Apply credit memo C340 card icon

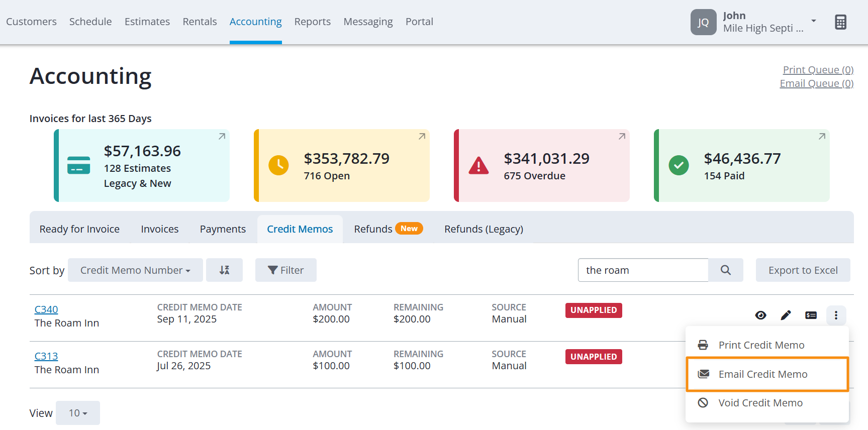click(811, 315)
